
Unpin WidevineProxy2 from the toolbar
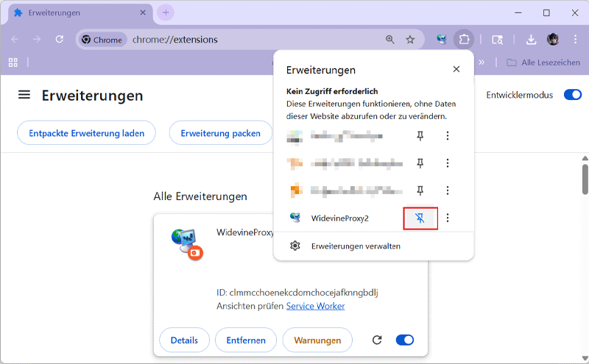tap(420, 218)
